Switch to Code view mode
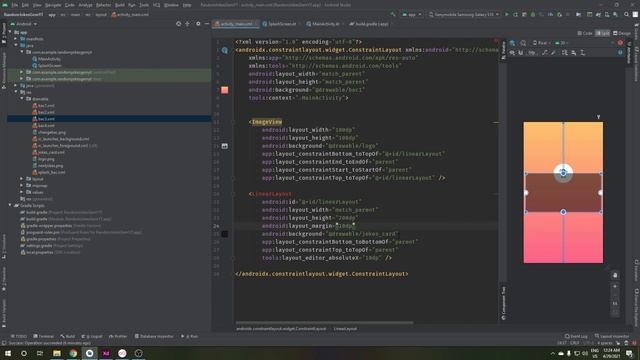The image size is (640, 360). point(585,33)
